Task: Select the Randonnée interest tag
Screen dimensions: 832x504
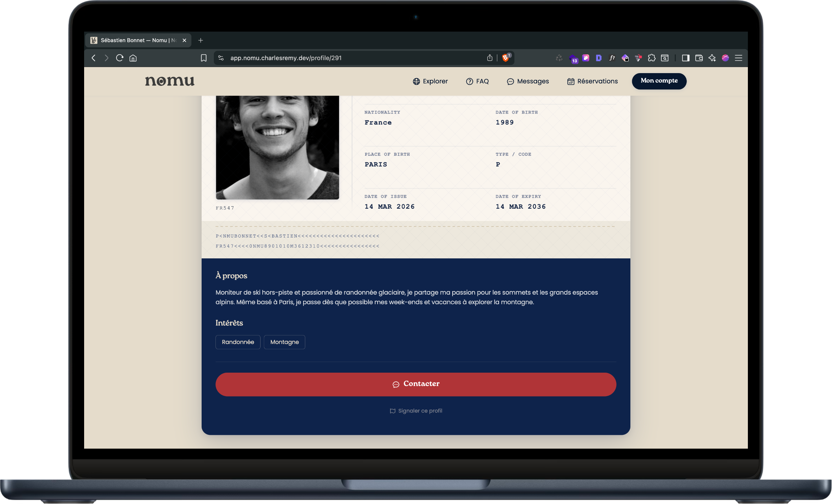Action: point(238,342)
